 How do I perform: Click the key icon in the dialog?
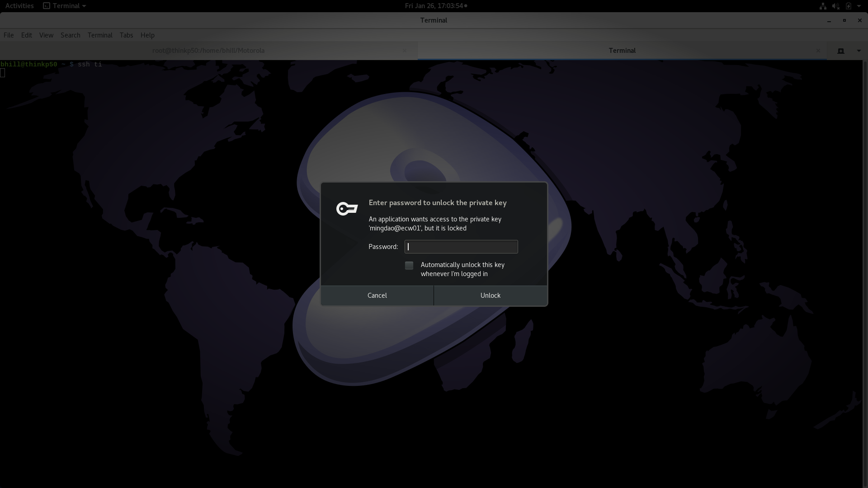347,209
